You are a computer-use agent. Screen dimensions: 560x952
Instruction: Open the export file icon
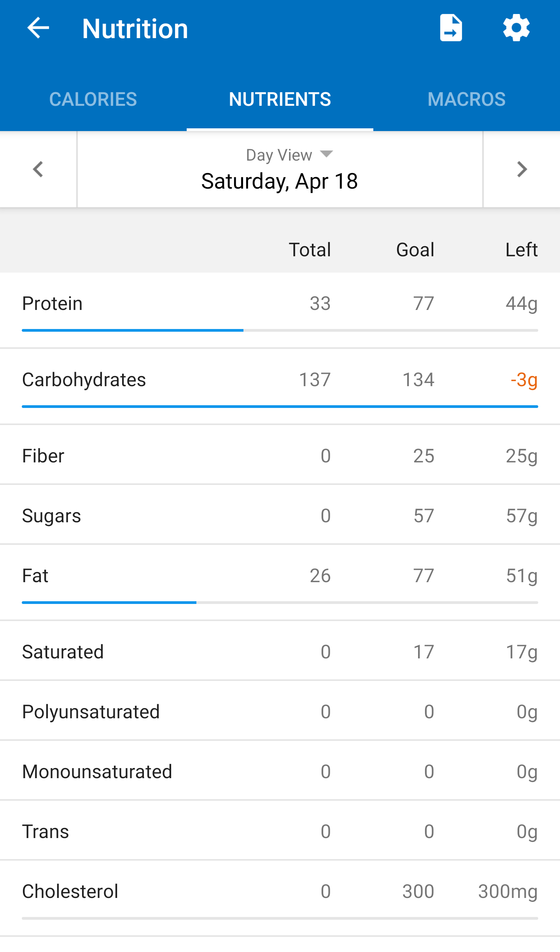click(451, 28)
